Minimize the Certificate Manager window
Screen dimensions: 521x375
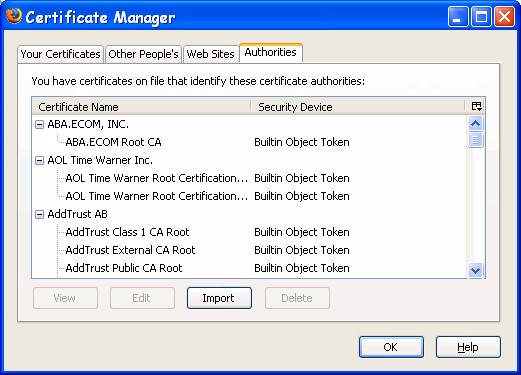(x=458, y=17)
